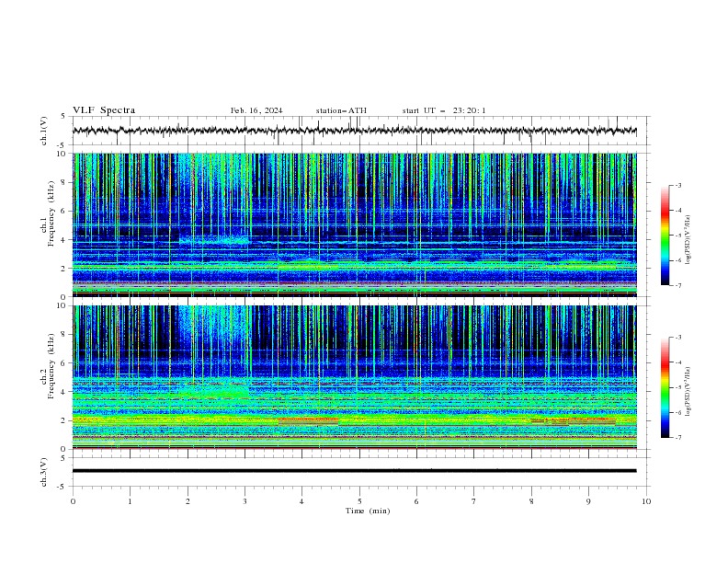Click the "5" tick on the ch.1(V) axis
The height and width of the screenshot is (563, 728).
point(64,116)
